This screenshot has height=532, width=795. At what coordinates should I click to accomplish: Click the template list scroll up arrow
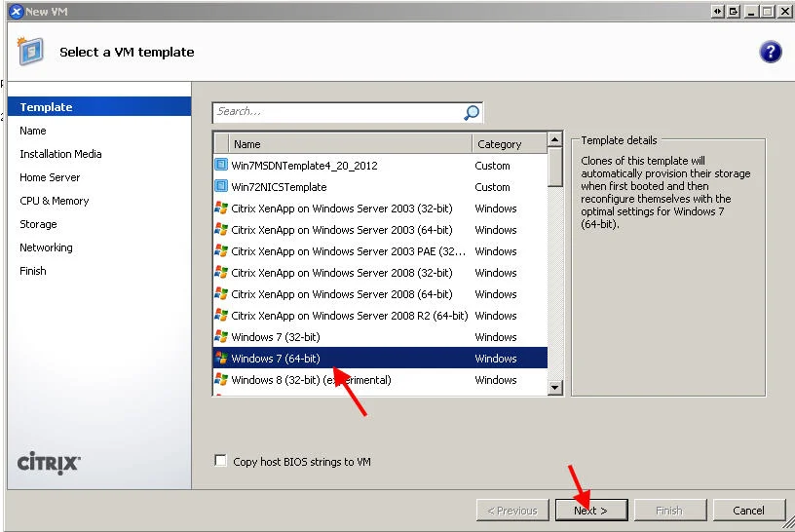(555, 139)
